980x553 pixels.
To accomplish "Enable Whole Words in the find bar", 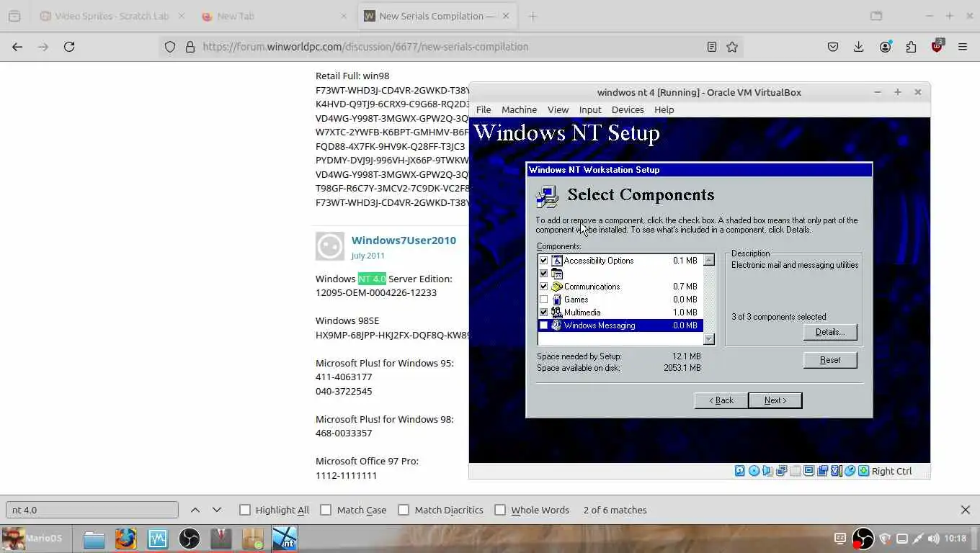I will [x=500, y=510].
